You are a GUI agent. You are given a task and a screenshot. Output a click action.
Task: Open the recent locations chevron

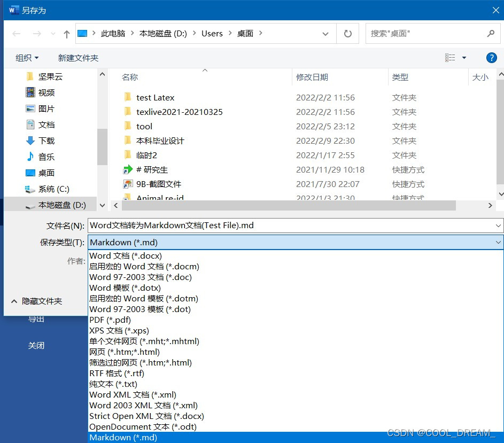[53, 34]
